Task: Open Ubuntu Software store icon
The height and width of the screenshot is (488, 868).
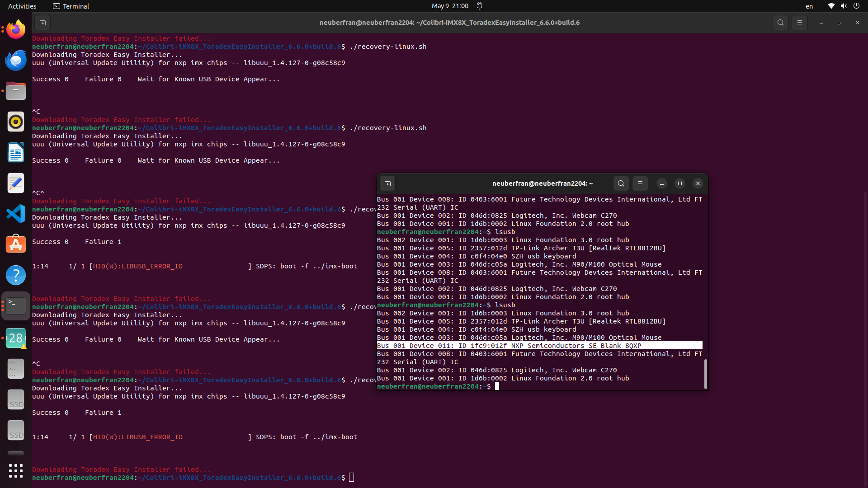Action: 16,244
